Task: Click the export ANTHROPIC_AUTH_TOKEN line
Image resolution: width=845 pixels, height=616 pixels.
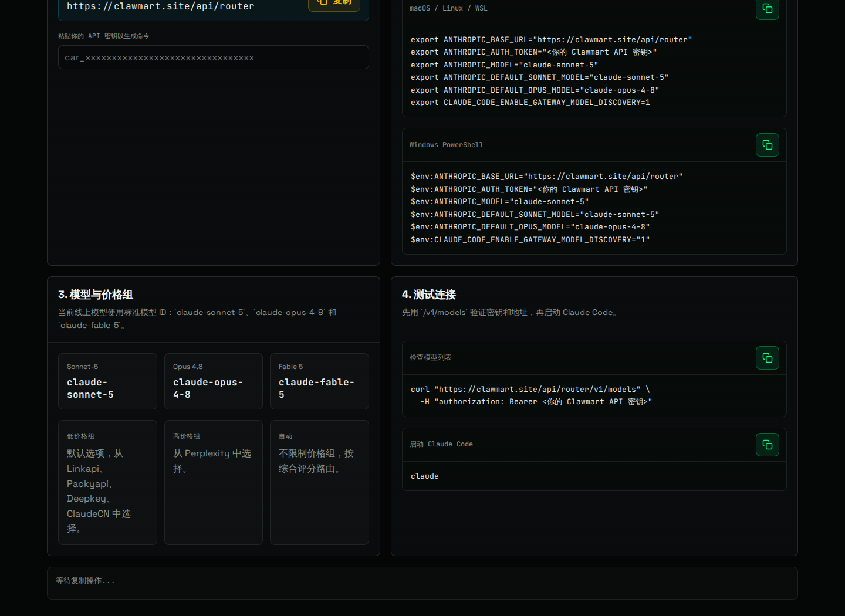Action: coord(534,52)
